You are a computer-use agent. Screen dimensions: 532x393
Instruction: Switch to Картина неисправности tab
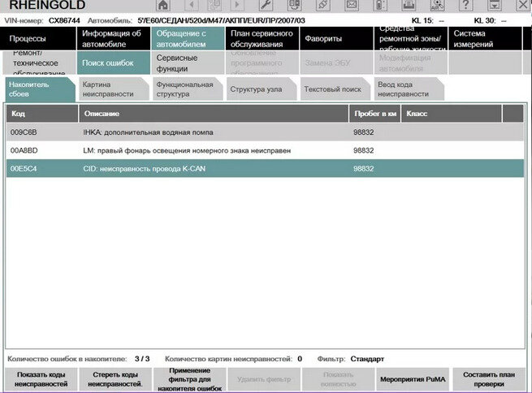pos(114,89)
